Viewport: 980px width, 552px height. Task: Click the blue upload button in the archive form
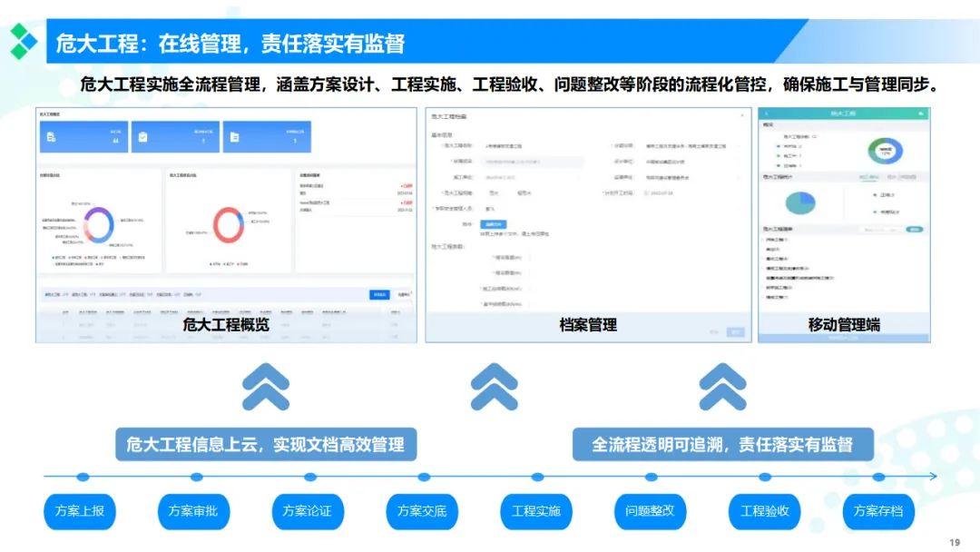coord(493,224)
